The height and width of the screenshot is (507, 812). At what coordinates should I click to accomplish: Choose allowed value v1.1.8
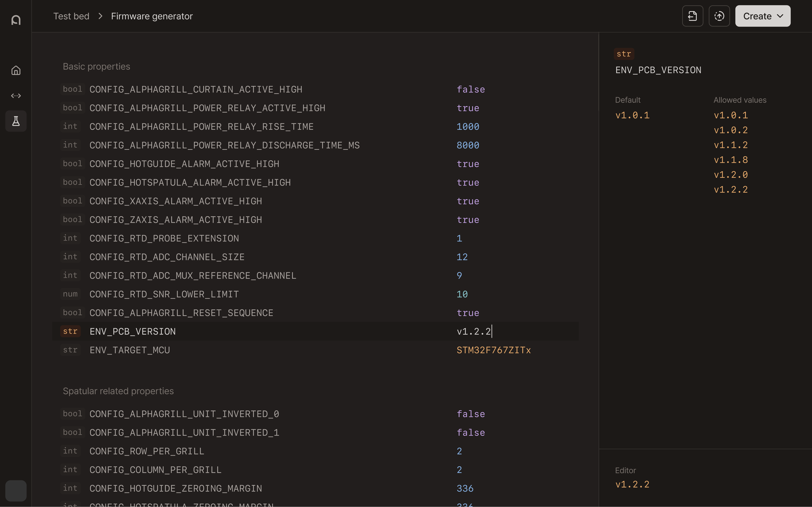point(731,160)
